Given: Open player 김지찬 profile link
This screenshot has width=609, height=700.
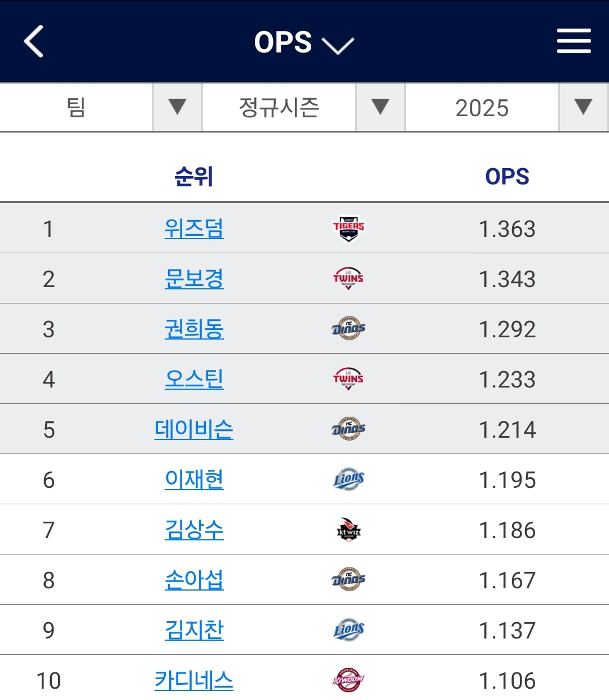Looking at the screenshot, I should pos(194,630).
